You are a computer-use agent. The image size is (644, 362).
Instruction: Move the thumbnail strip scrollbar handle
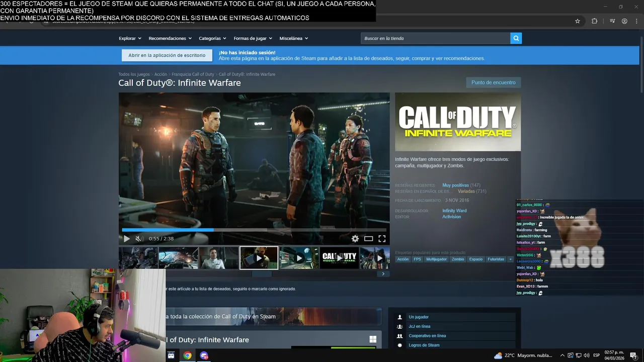[262, 274]
